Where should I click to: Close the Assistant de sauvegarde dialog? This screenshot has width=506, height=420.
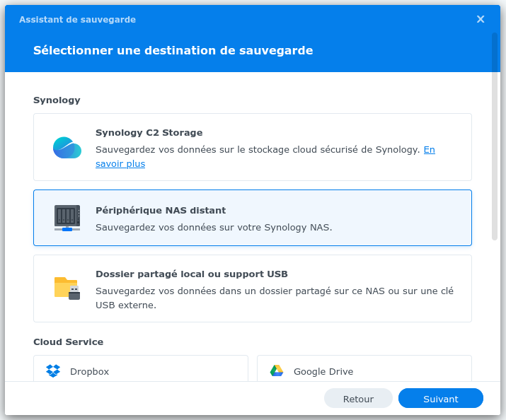click(481, 19)
